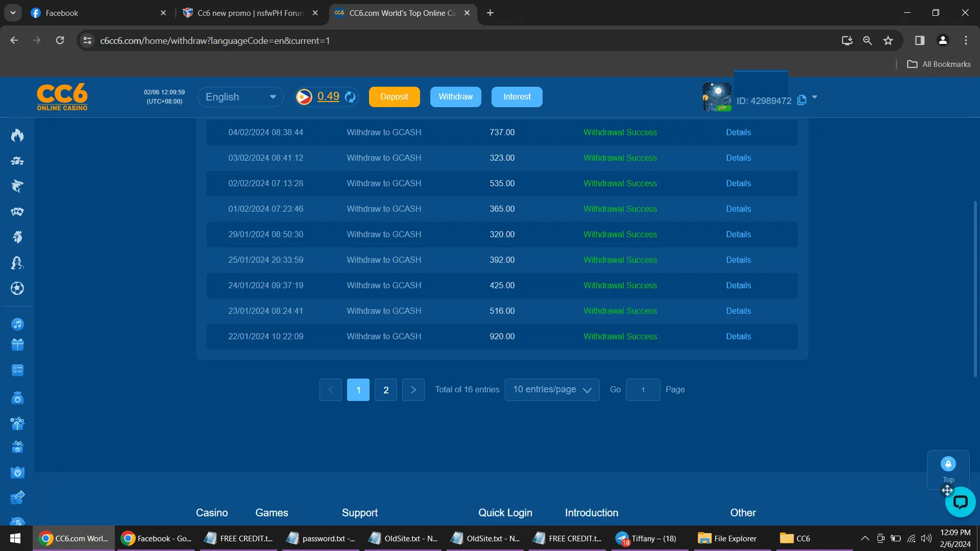Open the 777 slots sidebar icon
Screen dimensions: 980x551
pyautogui.click(x=17, y=161)
